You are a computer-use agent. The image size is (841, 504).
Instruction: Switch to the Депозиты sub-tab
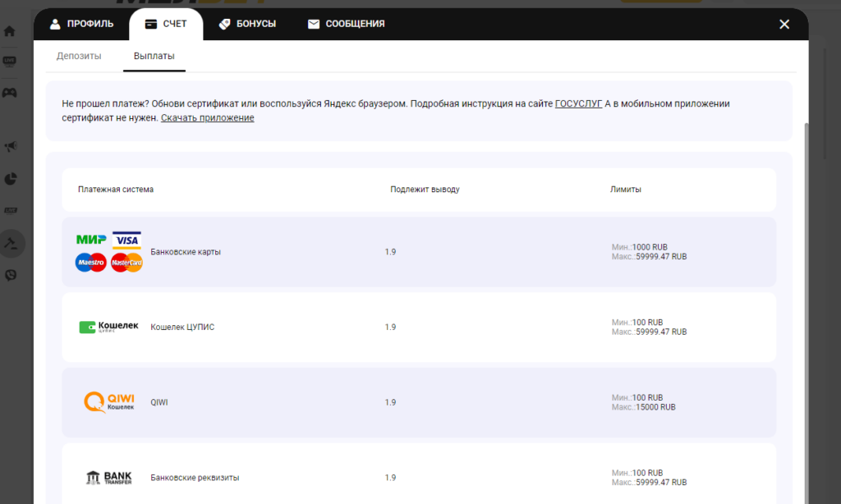79,56
